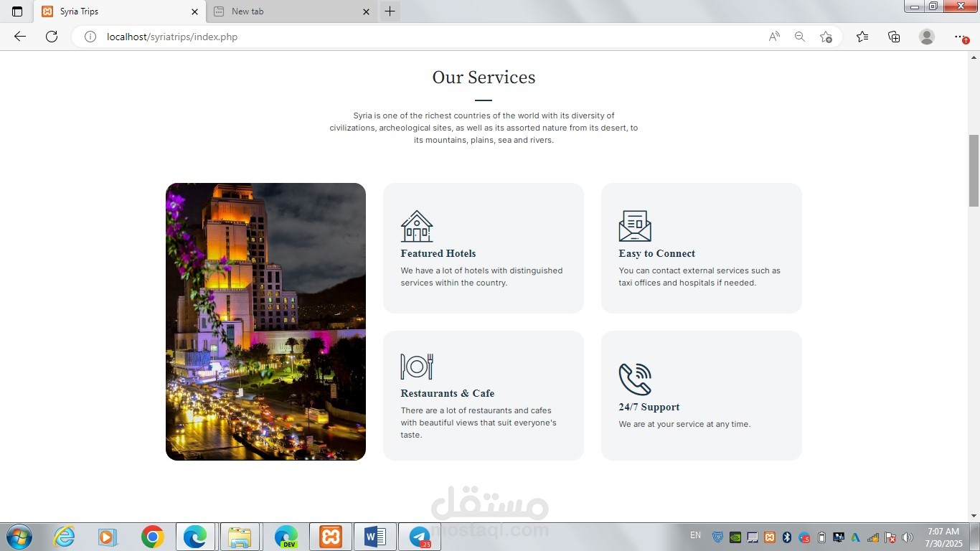
Task: Open the volume speaker tray icon
Action: coord(908,537)
